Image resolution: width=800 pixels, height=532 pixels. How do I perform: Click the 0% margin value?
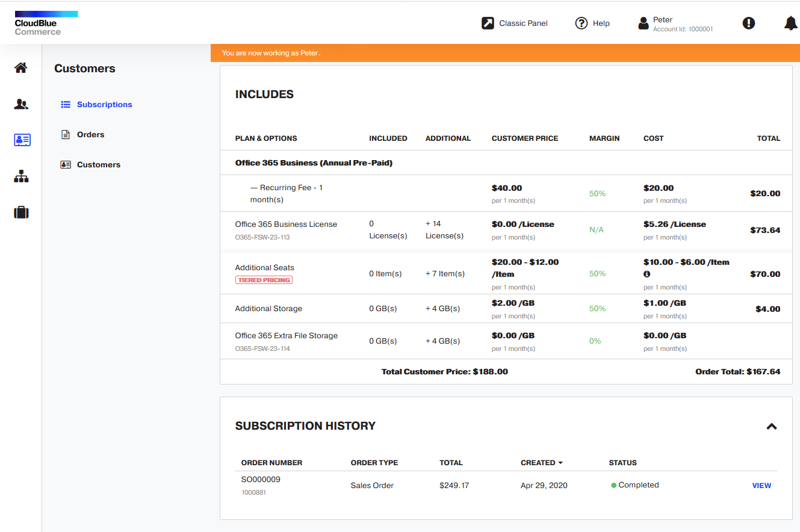click(x=595, y=341)
